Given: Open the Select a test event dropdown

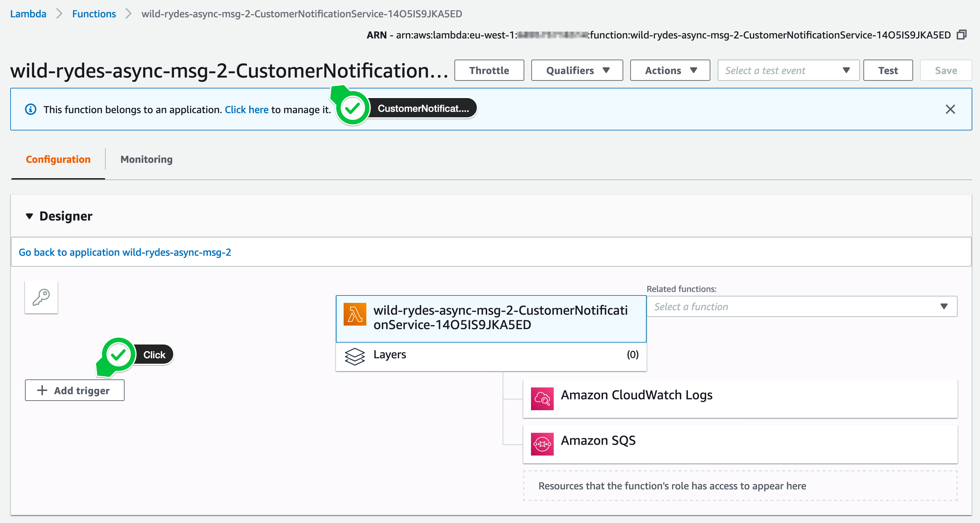Looking at the screenshot, I should tap(788, 71).
